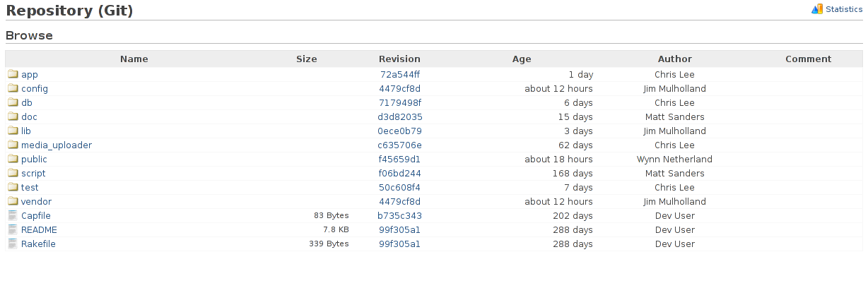Click the folder icon beside config

(x=13, y=88)
